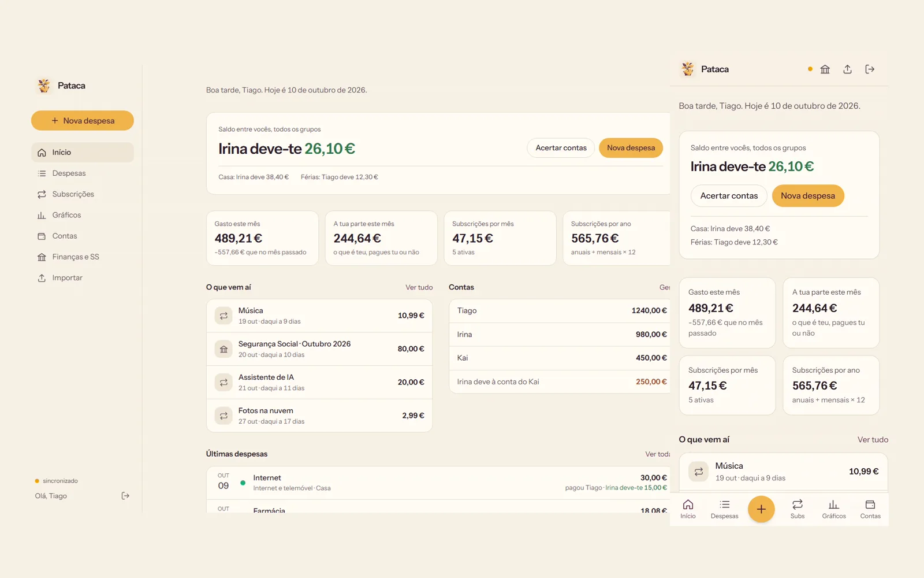Select the Tiago account row showing 1240,00 €

[560, 311]
